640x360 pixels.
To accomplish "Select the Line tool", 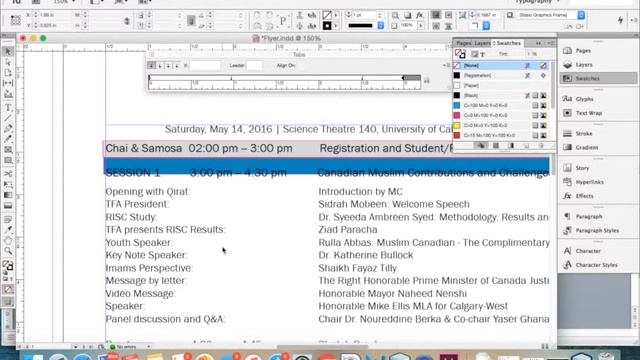I will [x=8, y=118].
